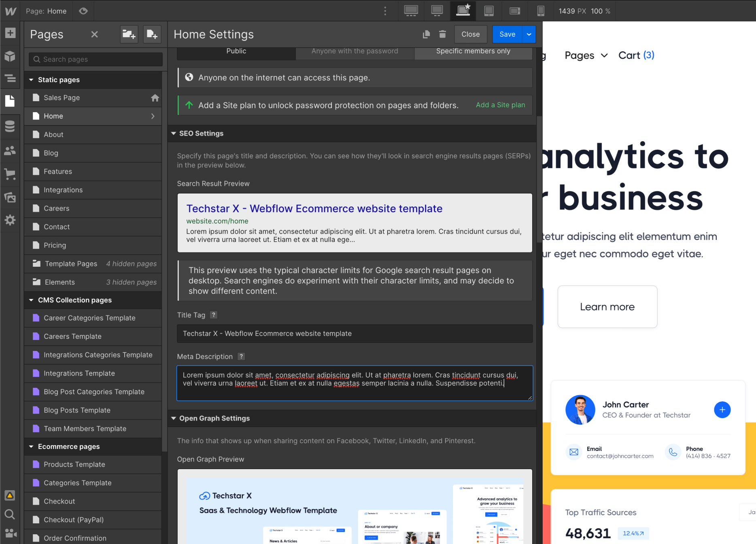The image size is (756, 544).
Task: Open the Add Elements panel
Action: (x=10, y=33)
